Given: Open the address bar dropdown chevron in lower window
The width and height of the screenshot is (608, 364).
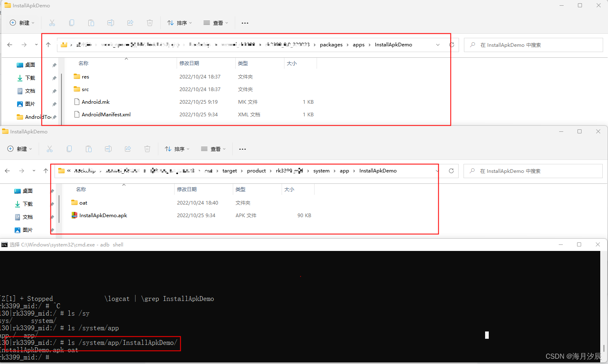Looking at the screenshot, I should pos(437,171).
